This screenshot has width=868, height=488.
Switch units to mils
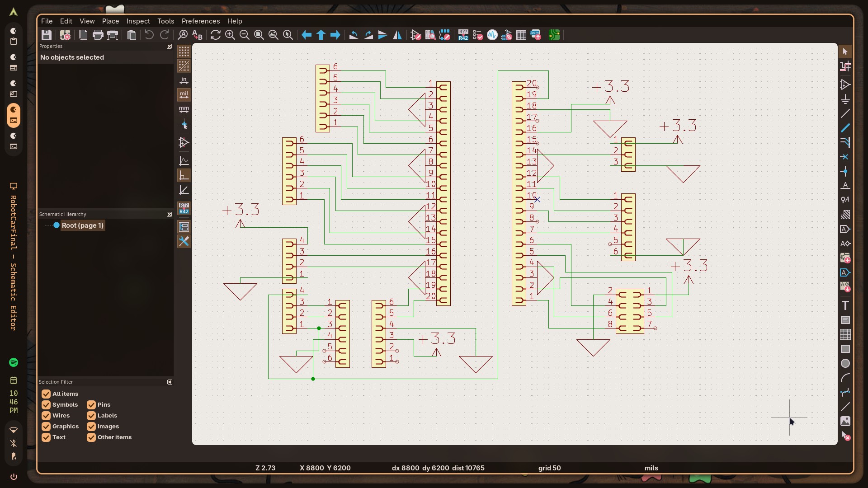coord(184,95)
